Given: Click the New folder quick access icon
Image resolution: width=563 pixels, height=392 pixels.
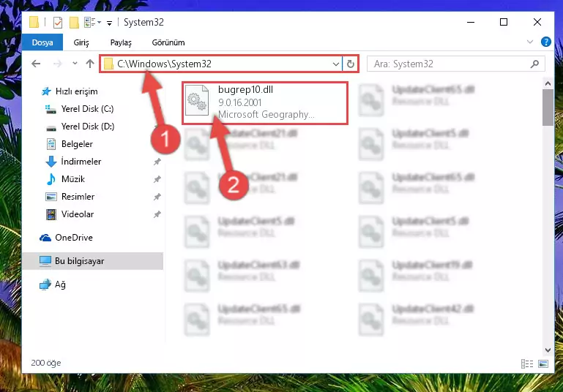Looking at the screenshot, I should coord(74,22).
